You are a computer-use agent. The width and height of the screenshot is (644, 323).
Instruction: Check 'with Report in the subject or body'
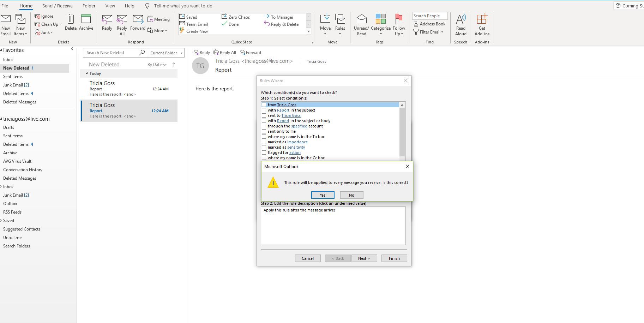pos(264,121)
